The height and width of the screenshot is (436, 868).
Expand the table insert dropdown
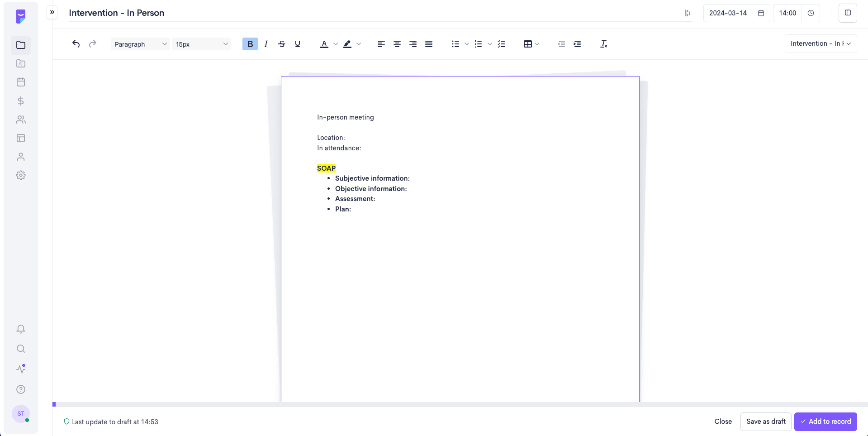coord(537,44)
